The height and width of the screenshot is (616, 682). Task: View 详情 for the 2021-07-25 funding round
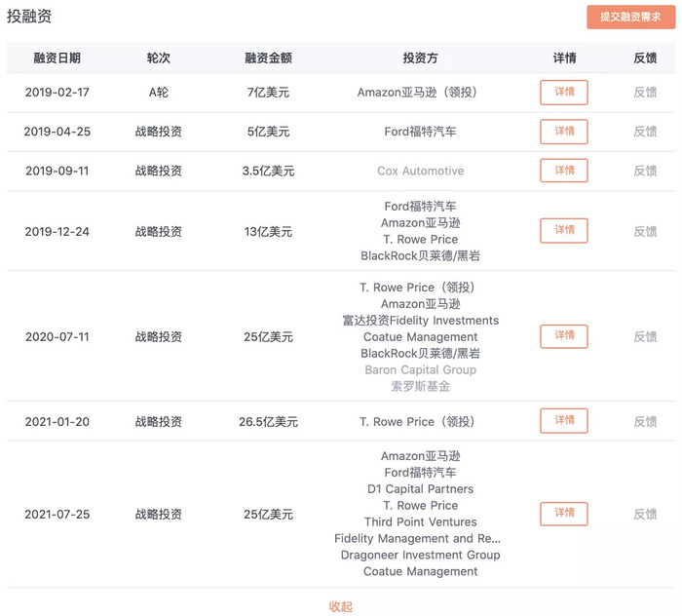(564, 514)
